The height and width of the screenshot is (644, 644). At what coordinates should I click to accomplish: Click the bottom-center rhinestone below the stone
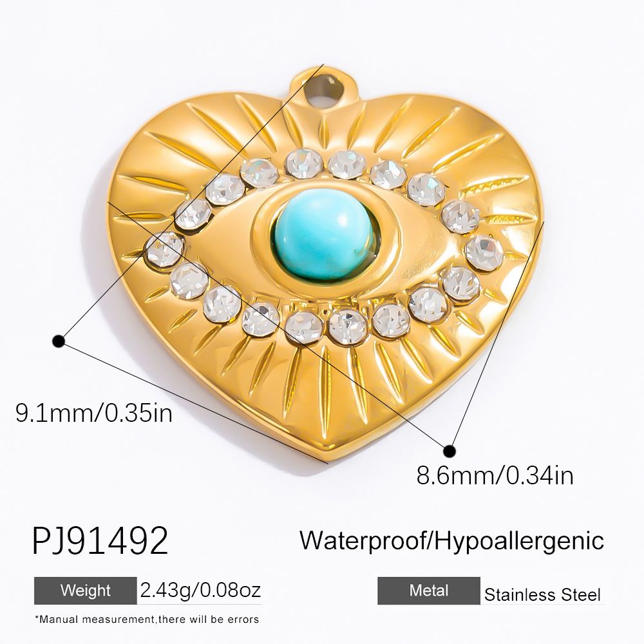click(x=348, y=327)
